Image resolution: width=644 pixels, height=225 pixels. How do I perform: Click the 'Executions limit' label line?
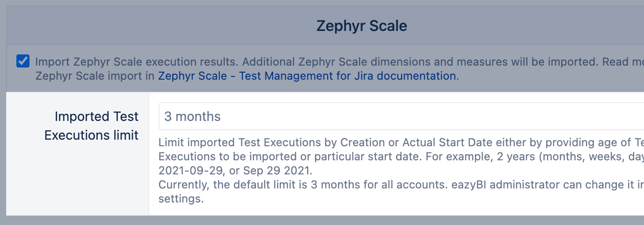tap(91, 135)
